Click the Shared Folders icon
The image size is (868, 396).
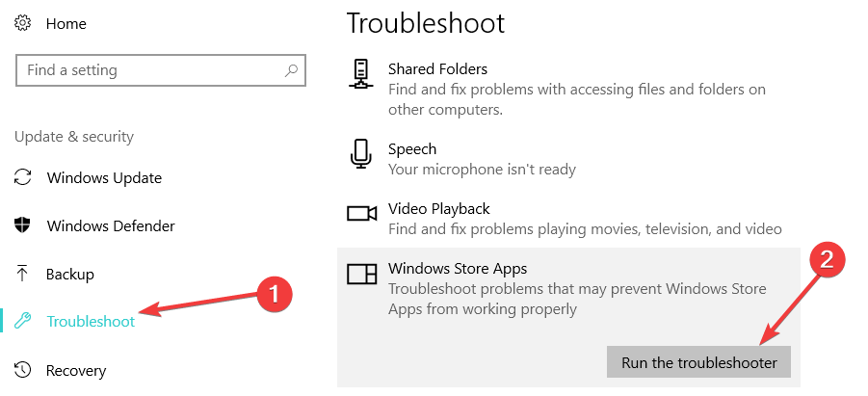[361, 73]
